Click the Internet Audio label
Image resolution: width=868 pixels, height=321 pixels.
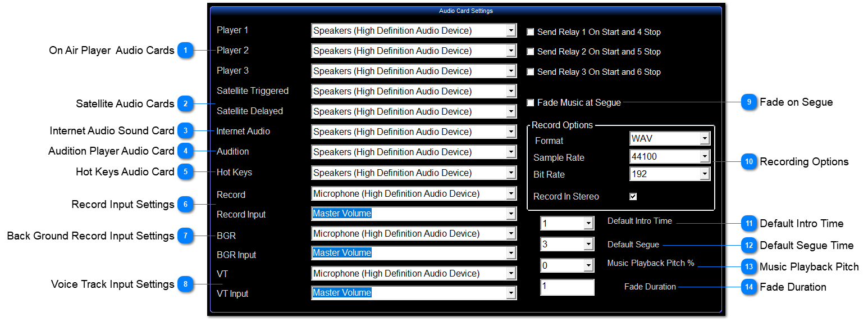(x=243, y=132)
